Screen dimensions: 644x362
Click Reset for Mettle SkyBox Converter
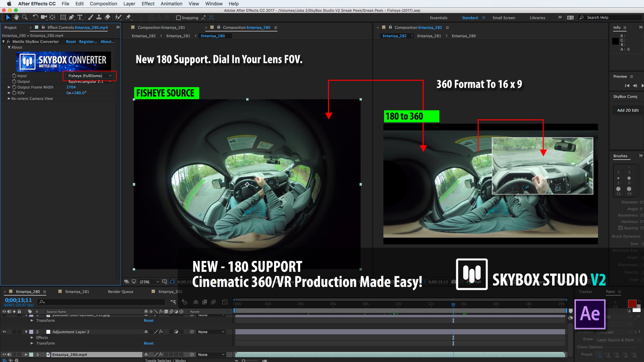click(x=71, y=42)
